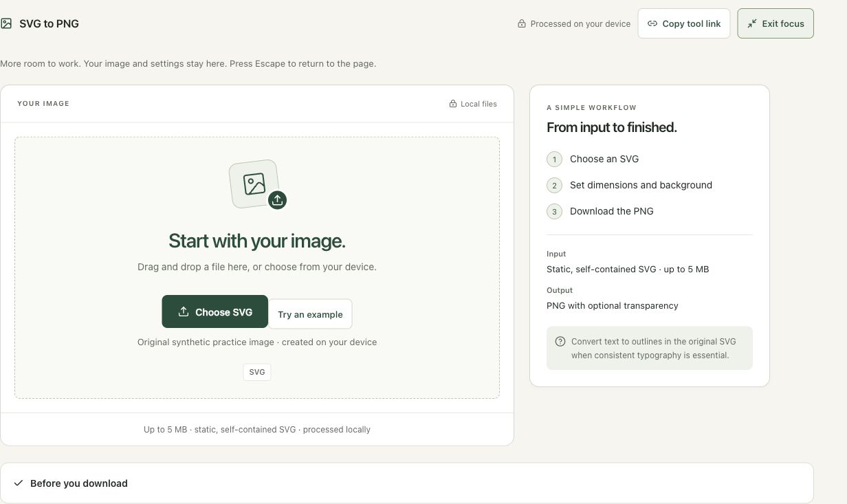Click the step 2 circle badge

point(554,185)
